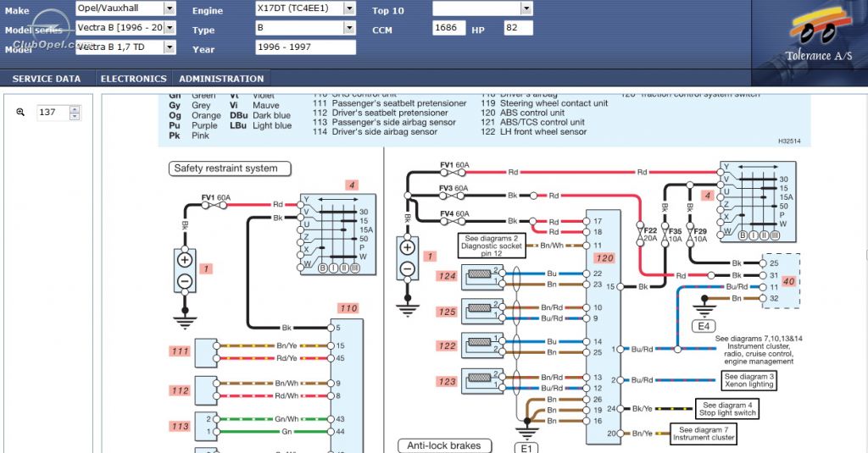This screenshot has width=868, height=453.
Task: Click legend entry 119 Steering wheel contact unit
Action: (544, 103)
